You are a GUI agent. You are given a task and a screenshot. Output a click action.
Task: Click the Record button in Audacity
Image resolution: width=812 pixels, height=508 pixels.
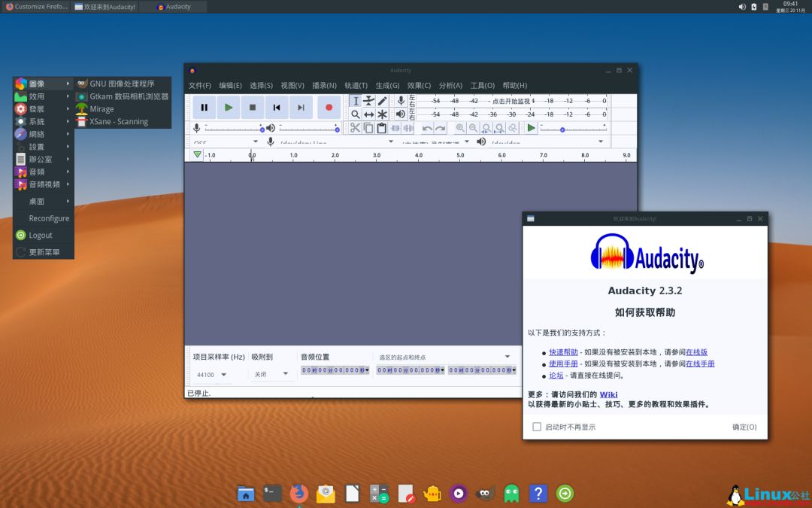coord(329,108)
